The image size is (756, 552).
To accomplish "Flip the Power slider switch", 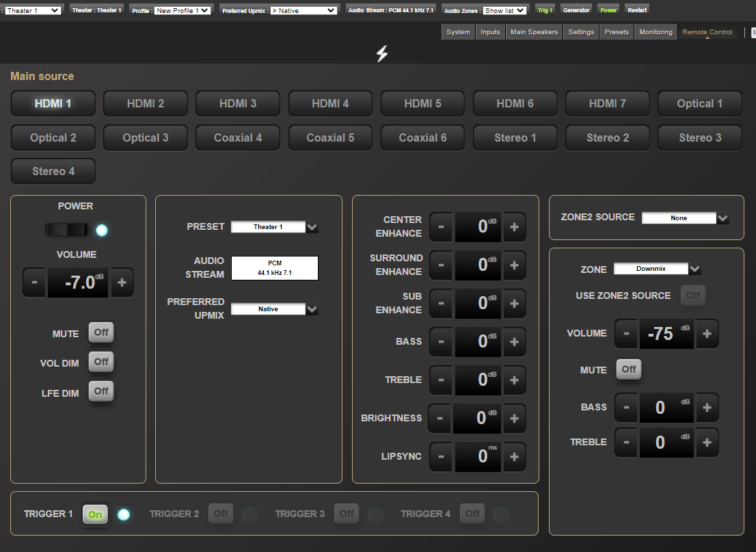I will 67,230.
